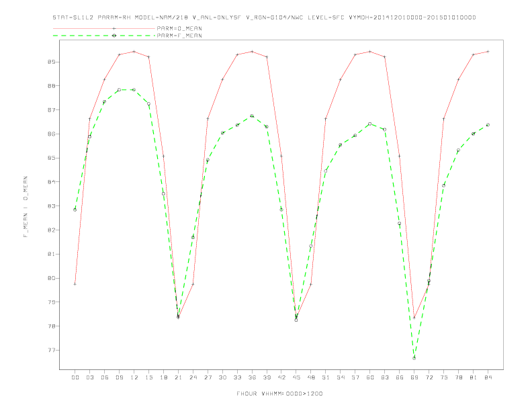Viewport: 532px width, 411px height.
Task: Click the x-axis tick label 81
Action: 474,377
